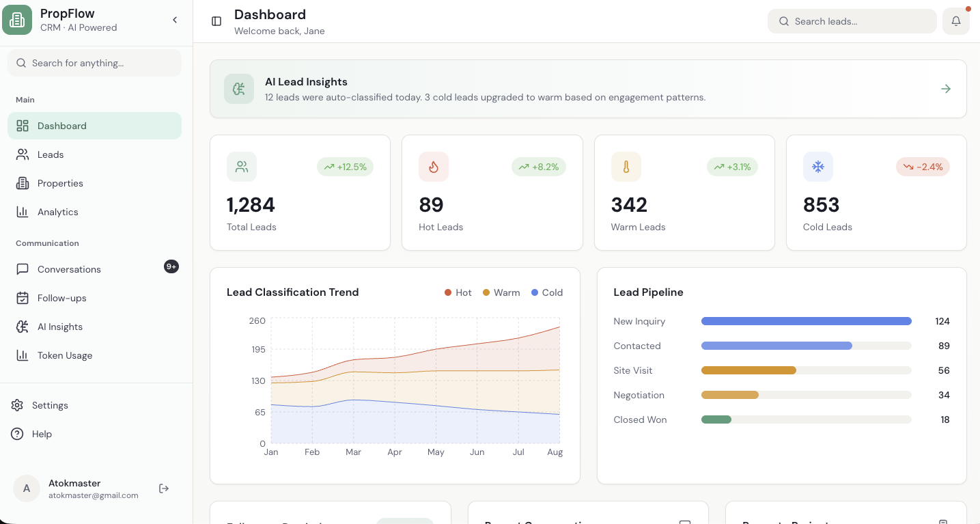Image resolution: width=980 pixels, height=524 pixels.
Task: Open Settings
Action: tap(94, 405)
